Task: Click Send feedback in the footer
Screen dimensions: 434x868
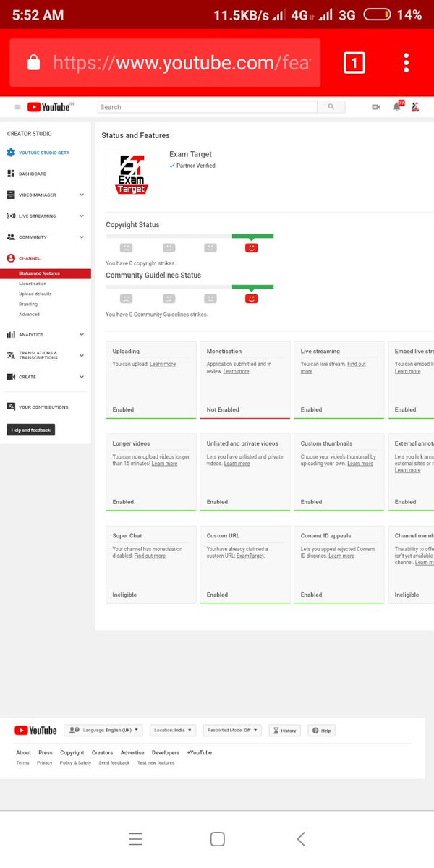Action: click(x=114, y=762)
